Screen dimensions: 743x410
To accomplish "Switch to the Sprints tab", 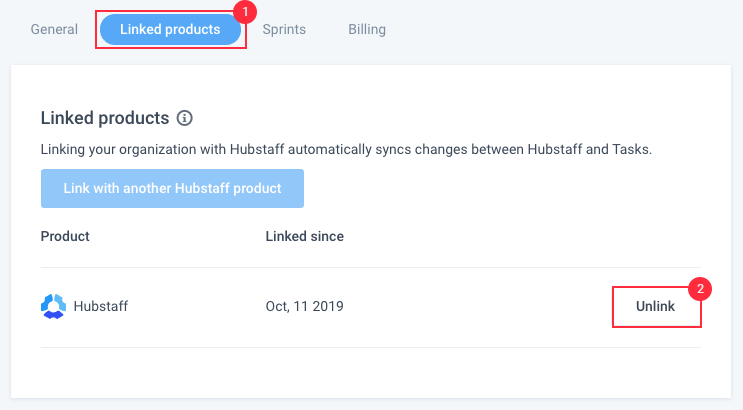I will pyautogui.click(x=284, y=29).
